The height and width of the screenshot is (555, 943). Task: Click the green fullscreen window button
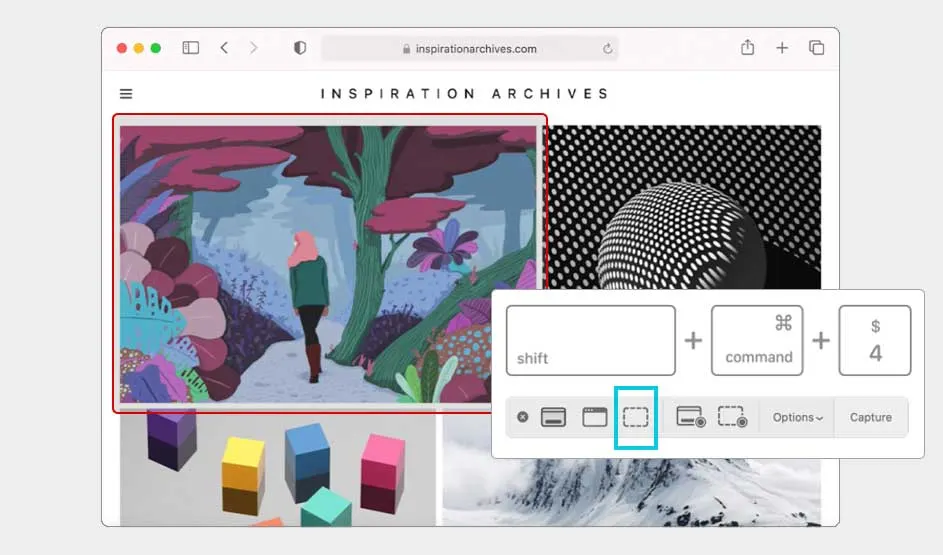pyautogui.click(x=155, y=48)
